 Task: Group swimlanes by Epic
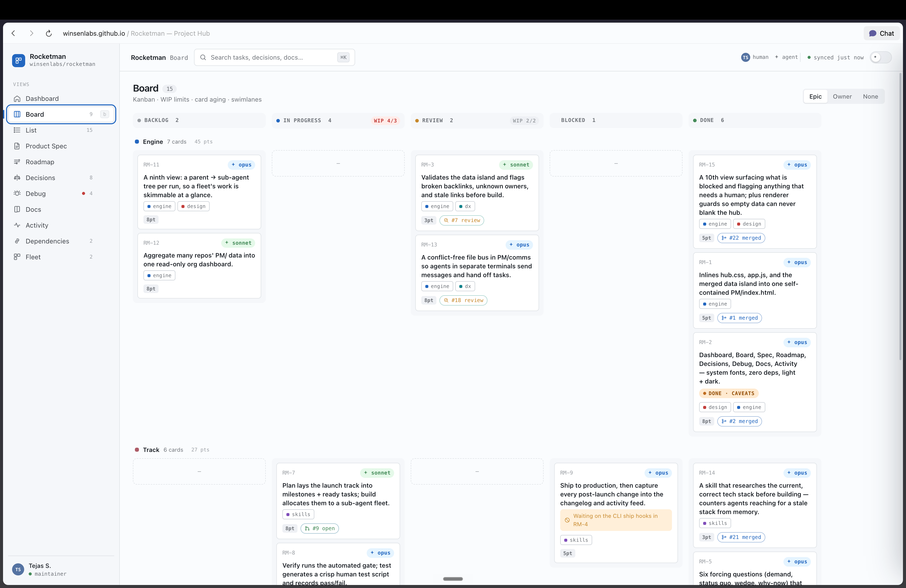tap(815, 97)
